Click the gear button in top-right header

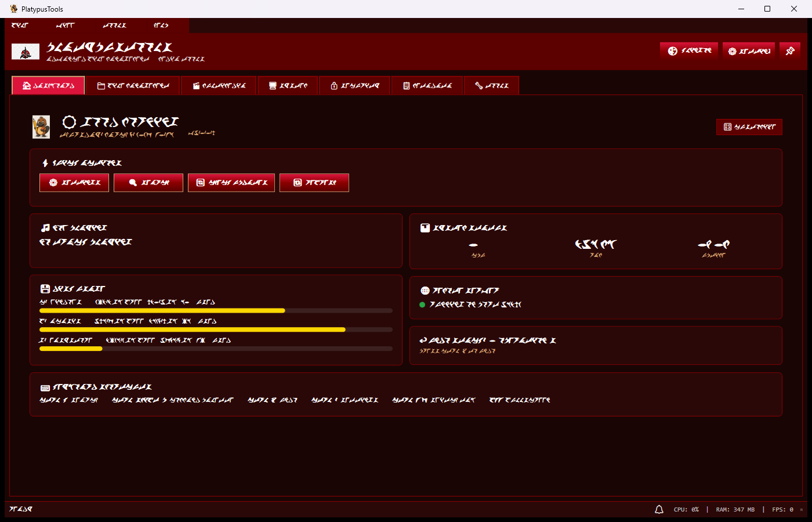pyautogui.click(x=749, y=51)
